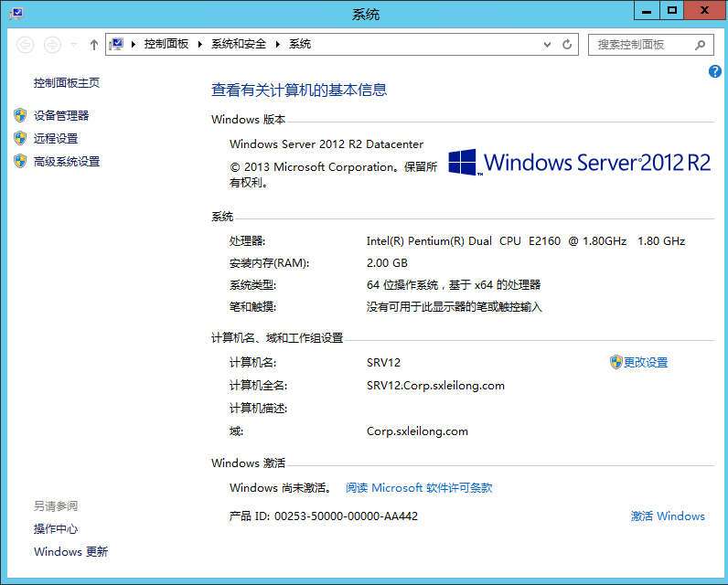
Task: Click the system icon in the title bar
Action: tap(16, 14)
